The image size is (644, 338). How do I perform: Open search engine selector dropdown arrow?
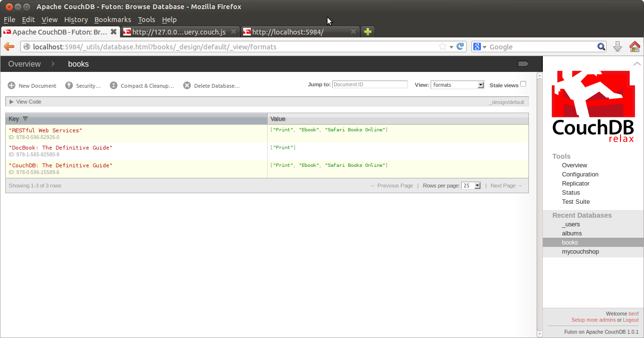pos(484,47)
